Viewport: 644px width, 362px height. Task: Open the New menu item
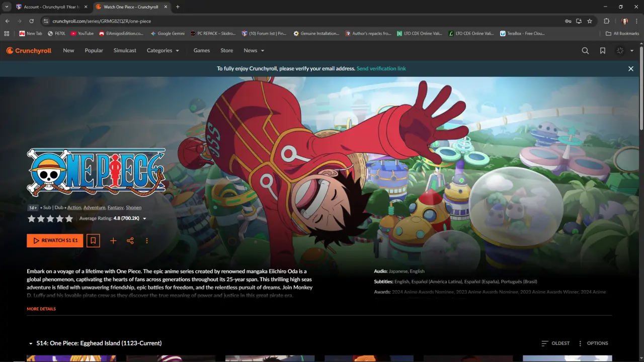coord(68,51)
